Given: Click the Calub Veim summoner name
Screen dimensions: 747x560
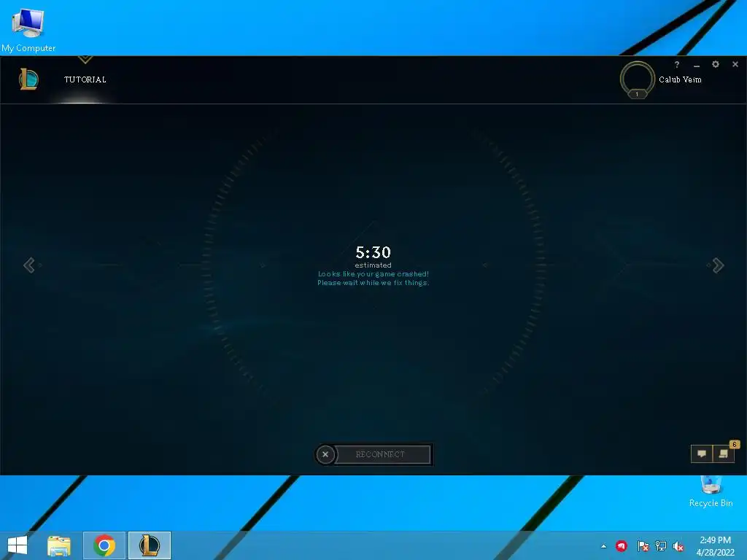Looking at the screenshot, I should tap(680, 79).
